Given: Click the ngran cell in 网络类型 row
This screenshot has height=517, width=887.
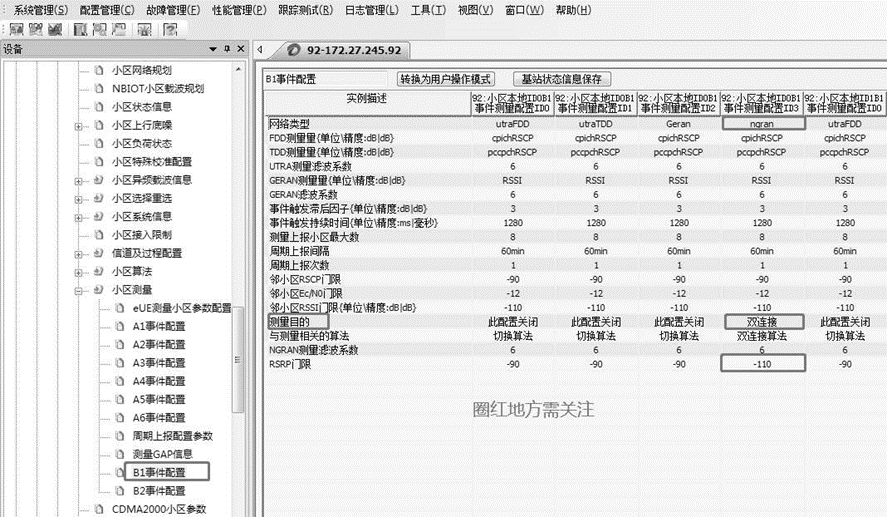Looking at the screenshot, I should click(x=763, y=124).
